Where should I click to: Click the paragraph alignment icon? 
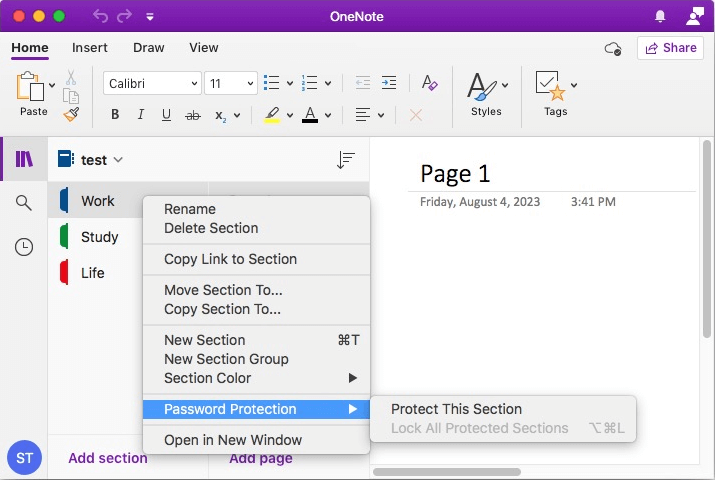[x=363, y=115]
